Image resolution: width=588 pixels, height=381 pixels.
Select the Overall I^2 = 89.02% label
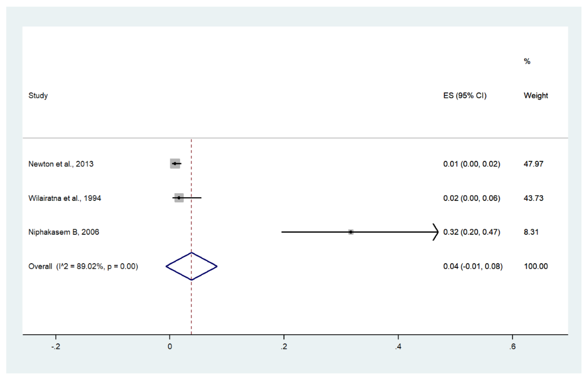[83, 266]
